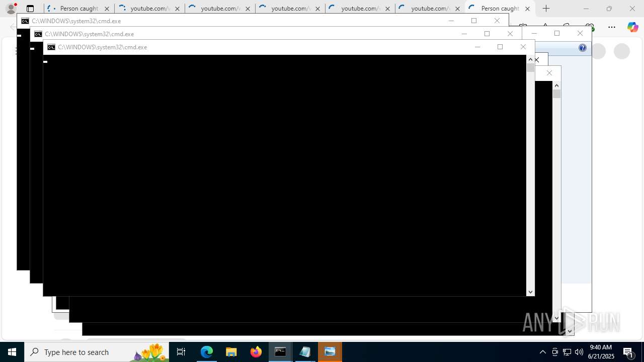Image resolution: width=644 pixels, height=362 pixels.
Task: Close the middle cmd.exe window
Action: 510,34
